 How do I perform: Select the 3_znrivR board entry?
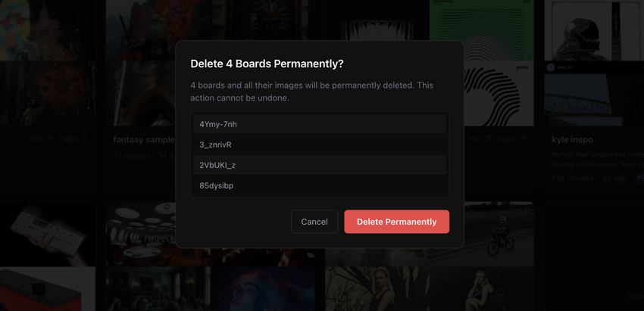tap(320, 145)
